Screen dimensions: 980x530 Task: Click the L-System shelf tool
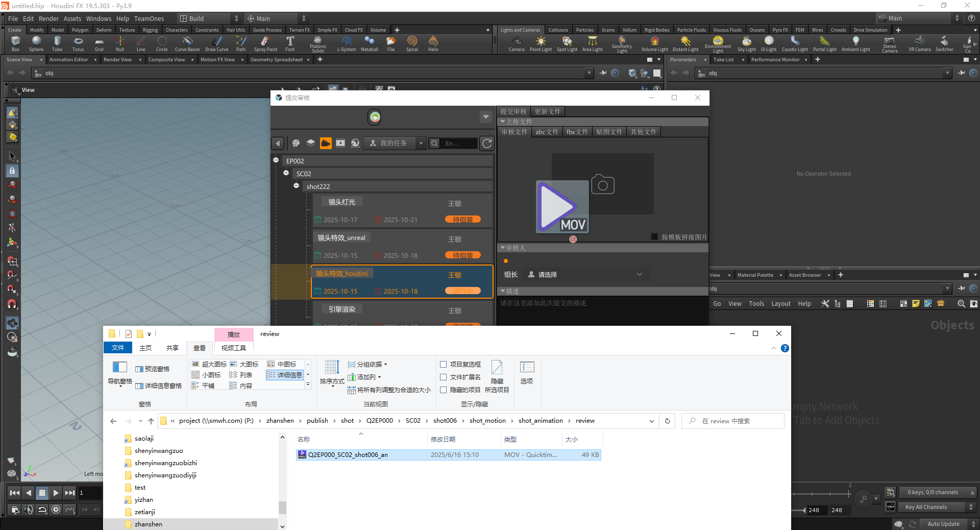point(347,43)
